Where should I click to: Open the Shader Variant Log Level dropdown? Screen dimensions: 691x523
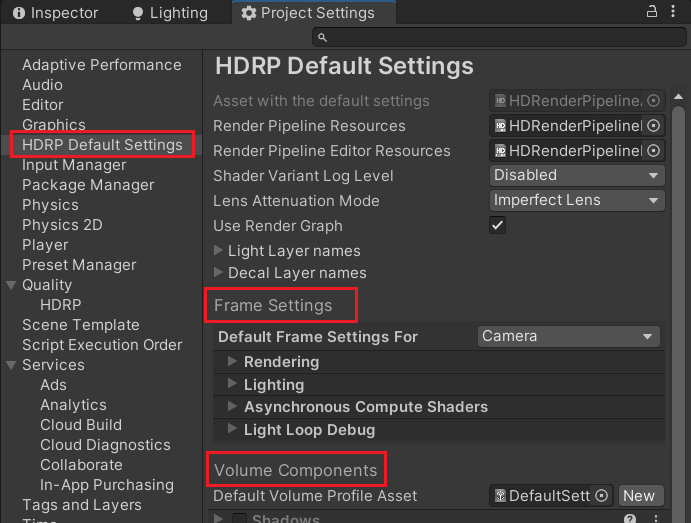577,175
